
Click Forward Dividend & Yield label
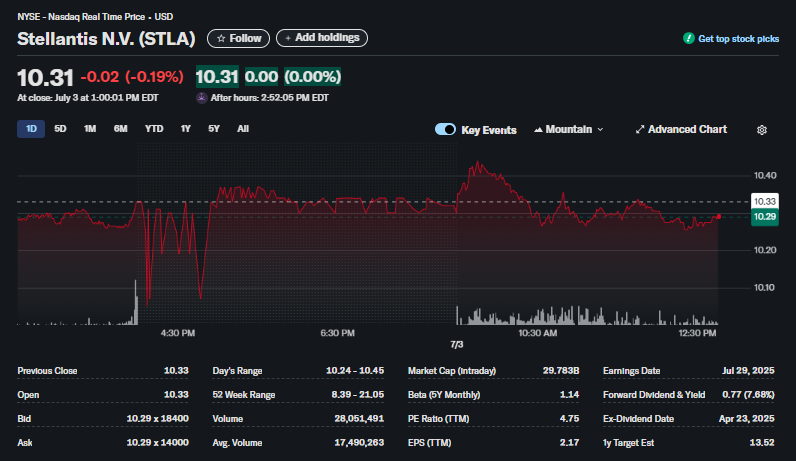654,394
